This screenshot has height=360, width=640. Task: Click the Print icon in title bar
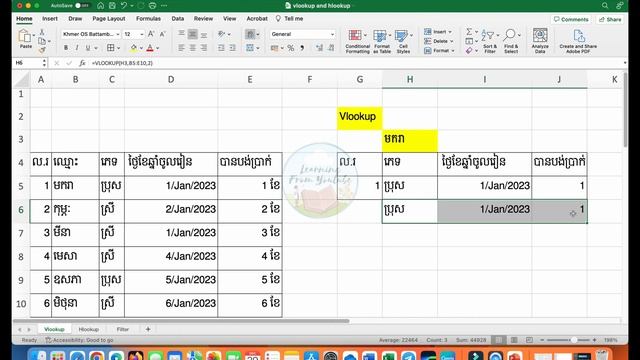[152, 6]
